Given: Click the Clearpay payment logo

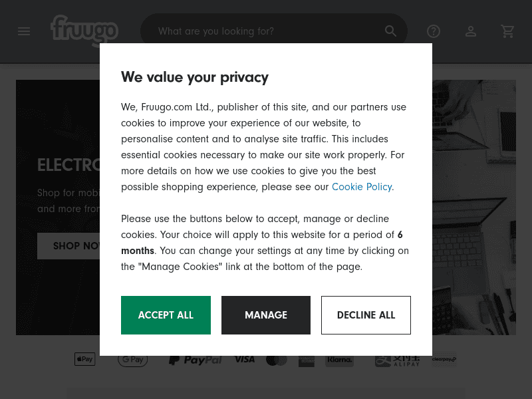Looking at the screenshot, I should point(444,360).
